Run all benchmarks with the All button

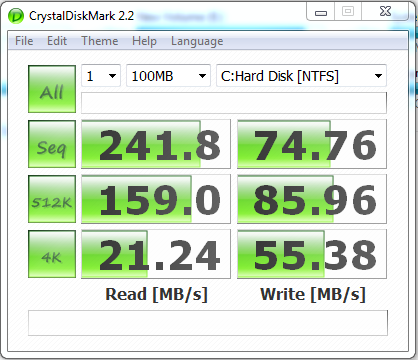tap(52, 89)
